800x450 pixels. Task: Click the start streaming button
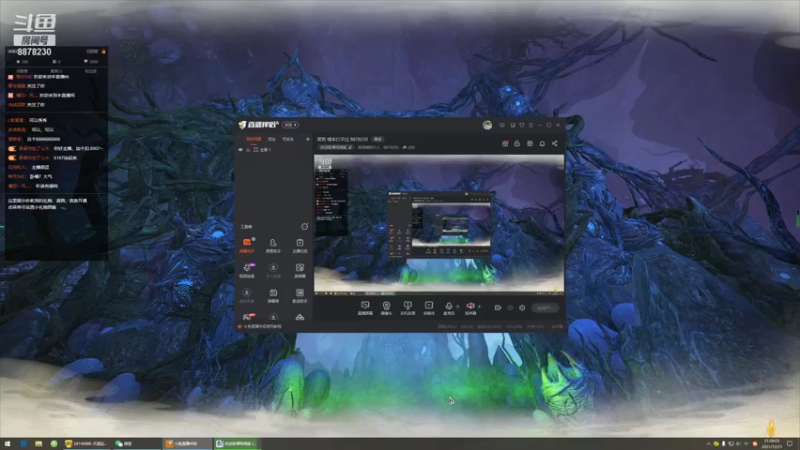click(x=544, y=308)
